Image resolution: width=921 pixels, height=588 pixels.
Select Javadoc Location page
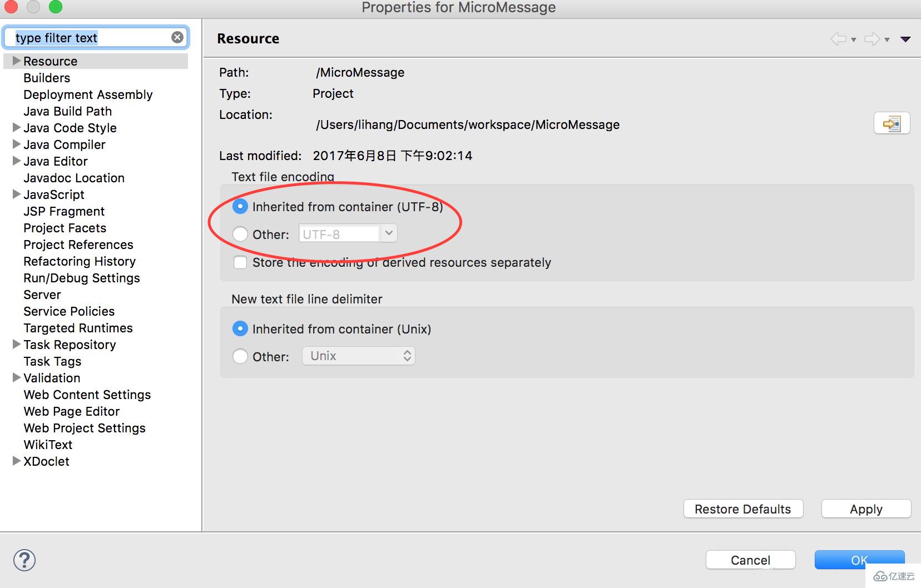74,178
